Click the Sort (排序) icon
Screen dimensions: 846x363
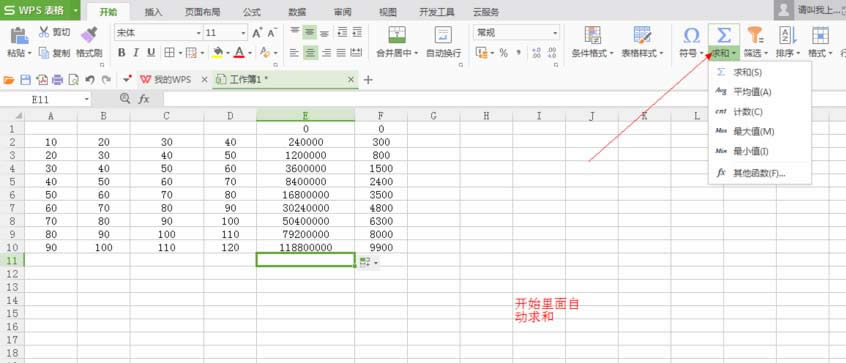click(787, 35)
